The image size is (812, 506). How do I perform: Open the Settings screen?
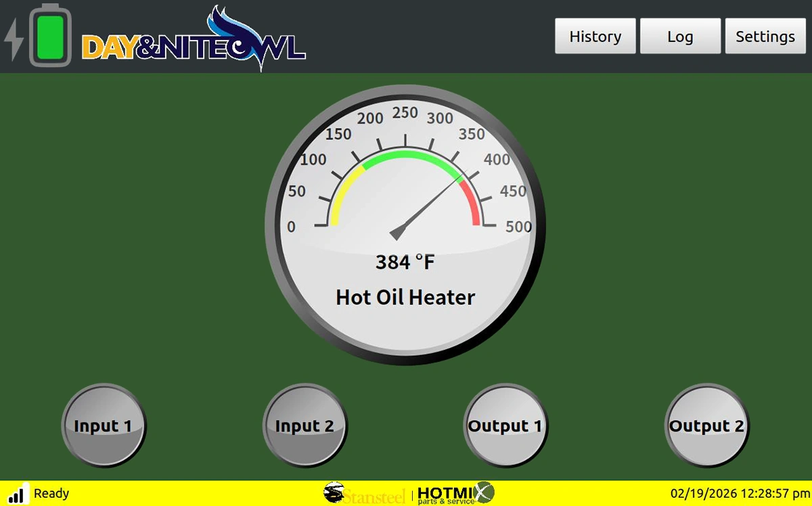click(x=765, y=36)
